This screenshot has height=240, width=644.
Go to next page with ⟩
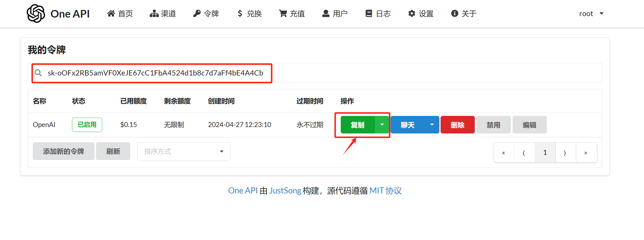(566, 152)
